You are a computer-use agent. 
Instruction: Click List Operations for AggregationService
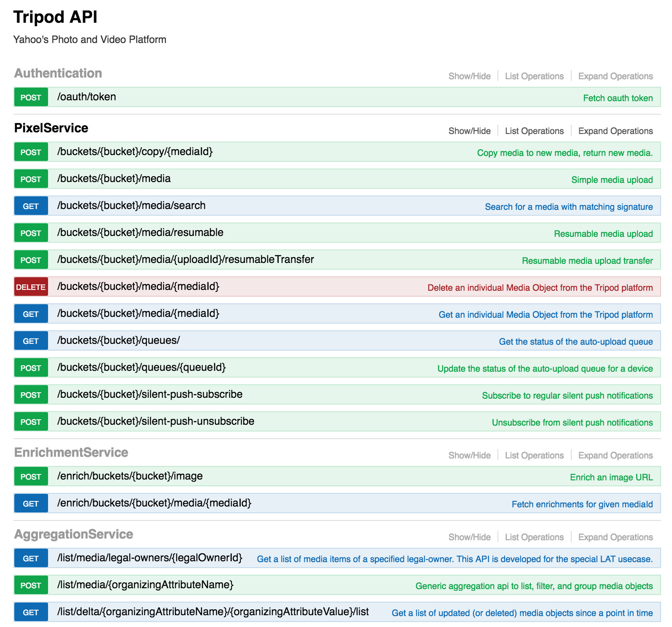[534, 537]
